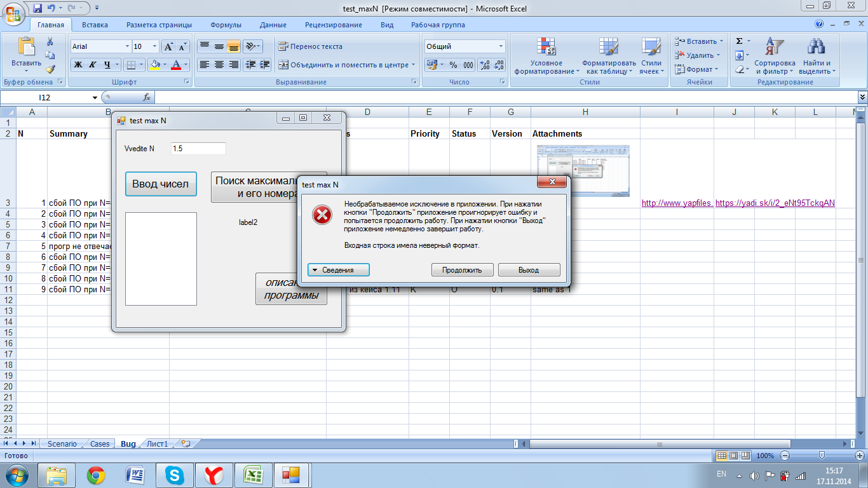The width and height of the screenshot is (868, 488).
Task: Open the number format dropdown Общий
Action: tap(465, 46)
